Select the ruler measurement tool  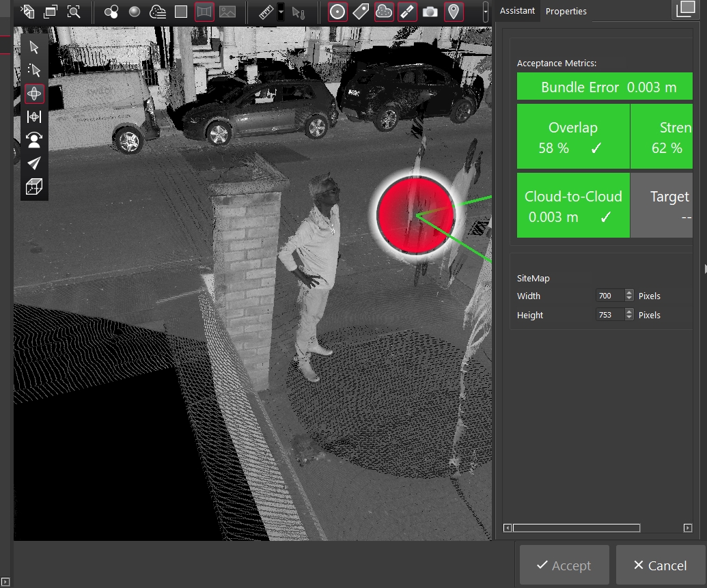point(266,12)
